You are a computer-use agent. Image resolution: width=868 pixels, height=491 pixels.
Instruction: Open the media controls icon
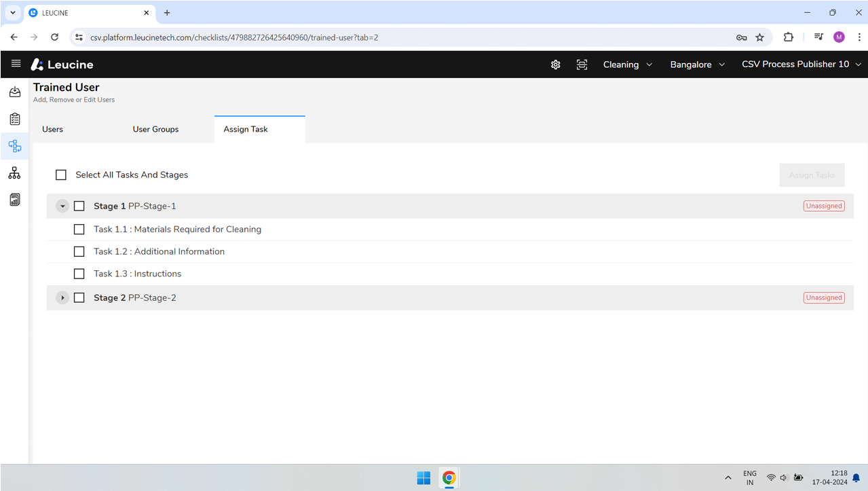pyautogui.click(x=819, y=37)
